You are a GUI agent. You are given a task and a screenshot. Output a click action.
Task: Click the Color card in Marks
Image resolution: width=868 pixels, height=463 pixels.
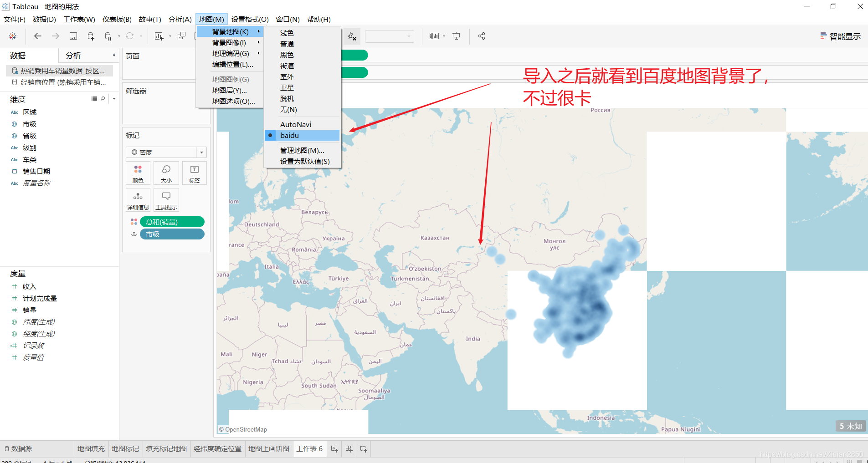click(x=138, y=173)
